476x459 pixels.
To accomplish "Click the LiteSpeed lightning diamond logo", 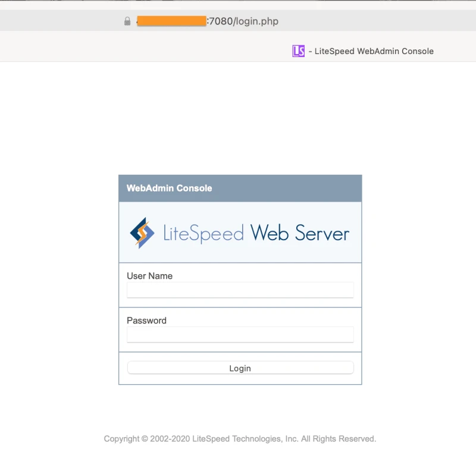I will pyautogui.click(x=142, y=233).
